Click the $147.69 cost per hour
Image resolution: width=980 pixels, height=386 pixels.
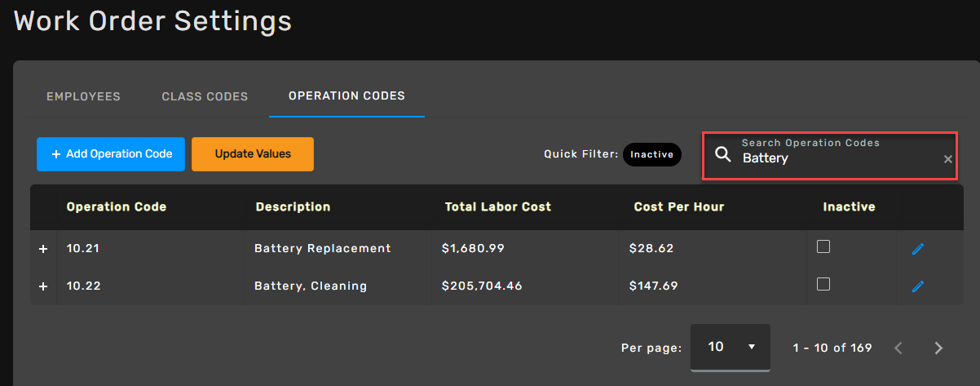656,286
